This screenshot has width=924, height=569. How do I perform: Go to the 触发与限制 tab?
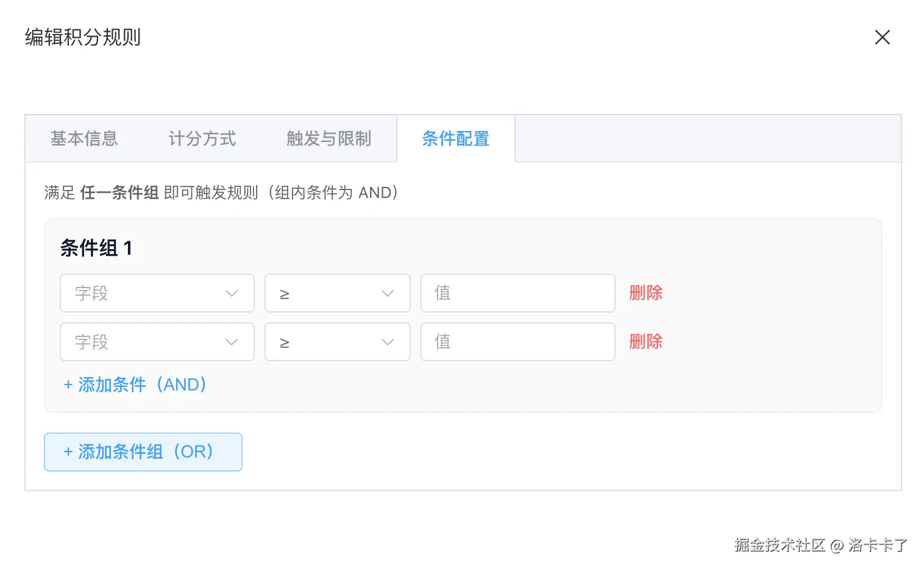[329, 139]
